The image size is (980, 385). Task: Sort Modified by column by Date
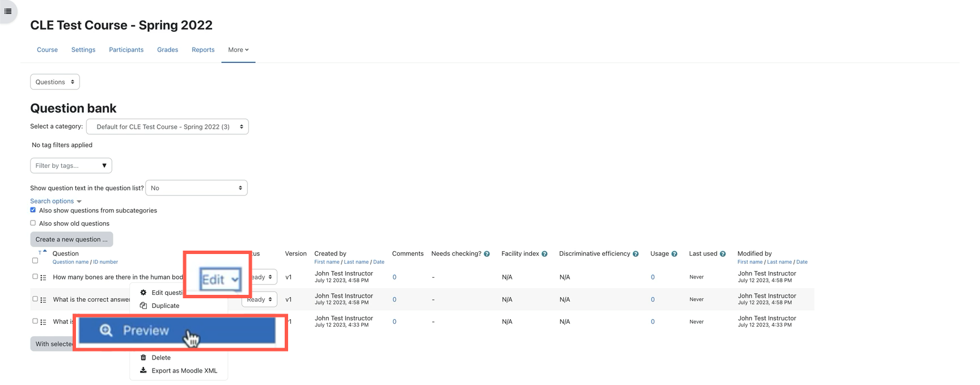pos(802,262)
